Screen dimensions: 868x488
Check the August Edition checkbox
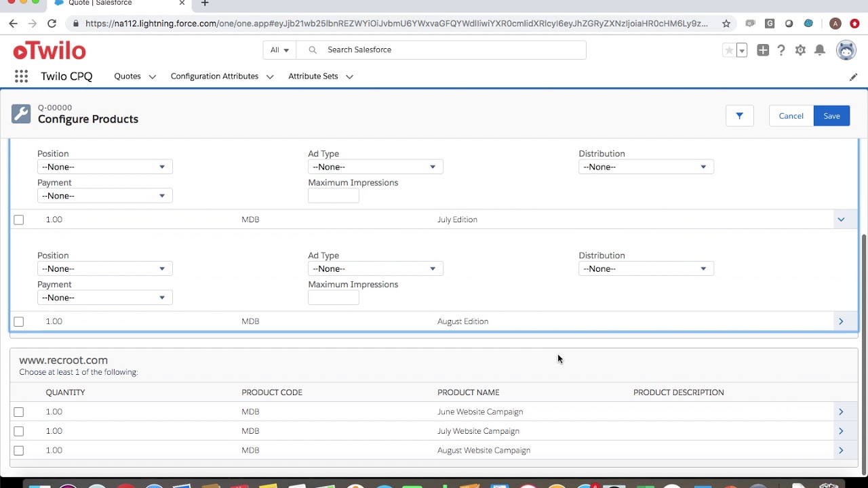point(19,322)
